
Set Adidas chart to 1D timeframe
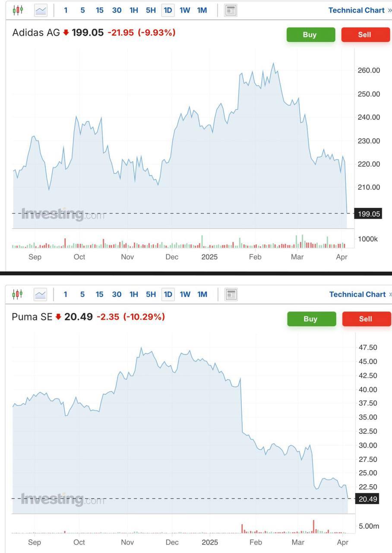(168, 10)
